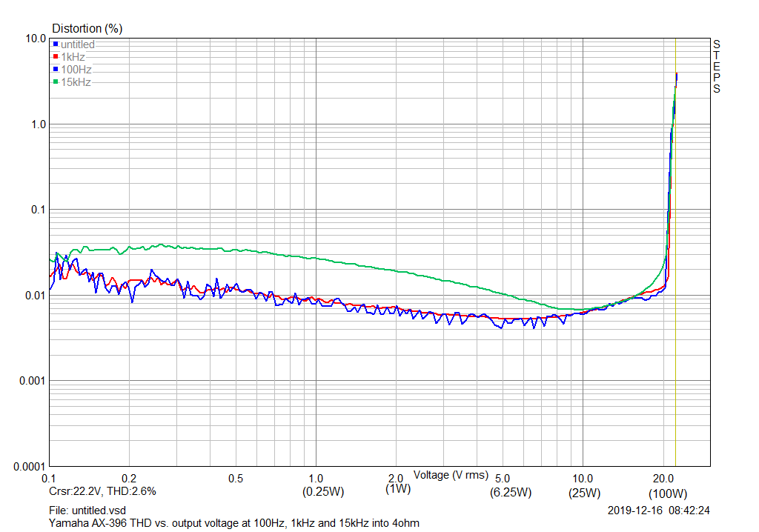This screenshot has width=759, height=532.
Task: Click the 0.01 y-axis tick label
Action: click(x=36, y=296)
